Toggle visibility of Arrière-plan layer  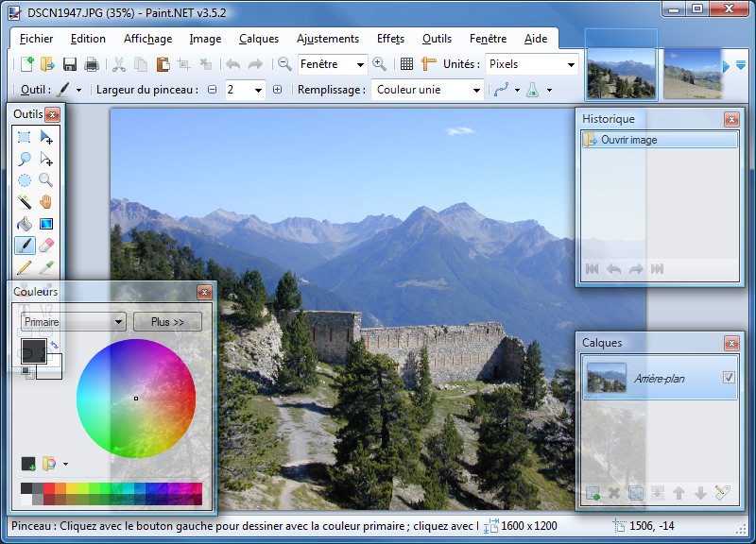click(729, 378)
